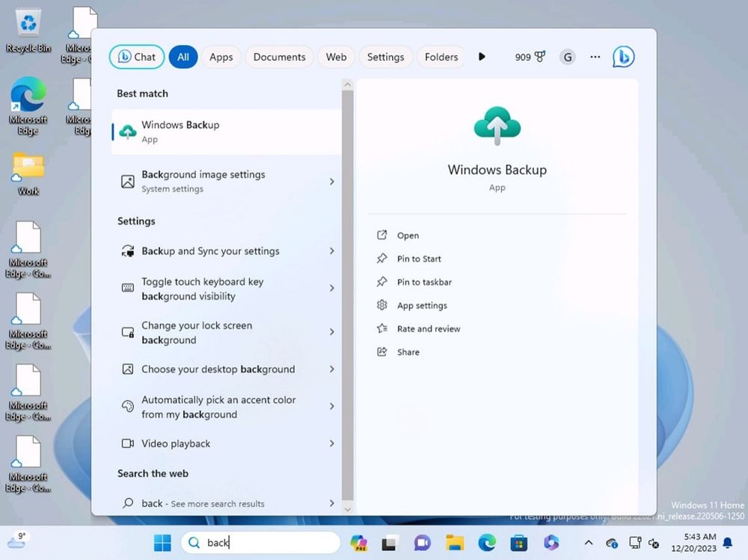Viewport: 748px width, 560px height.
Task: Open Microsoft Rewards 909 points icon
Action: click(530, 58)
